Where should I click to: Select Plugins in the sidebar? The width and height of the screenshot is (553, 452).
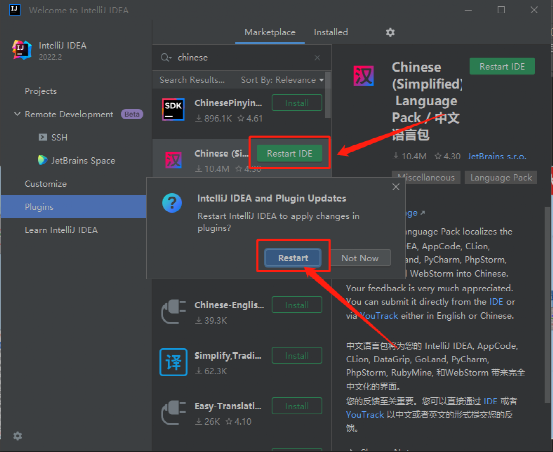coord(73,207)
